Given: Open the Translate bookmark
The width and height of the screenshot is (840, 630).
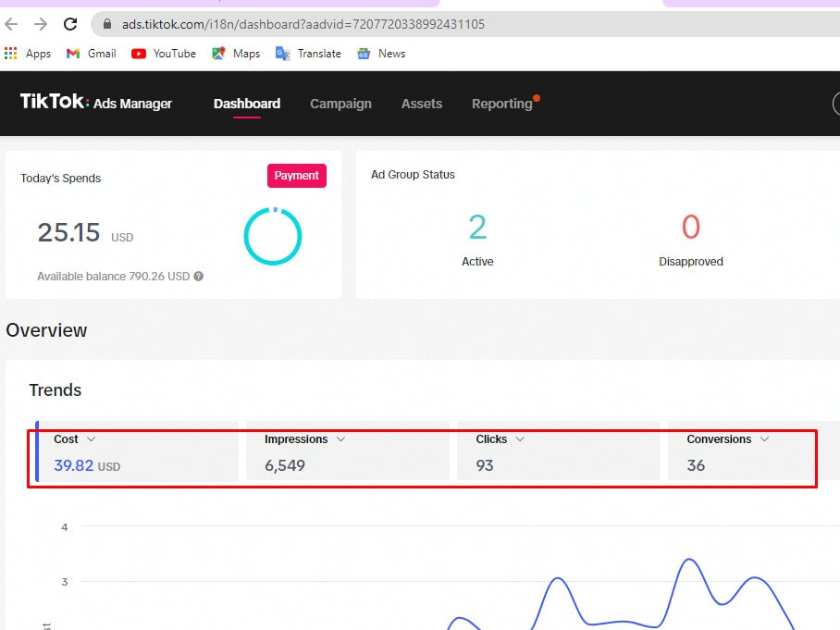Looking at the screenshot, I should coord(308,54).
